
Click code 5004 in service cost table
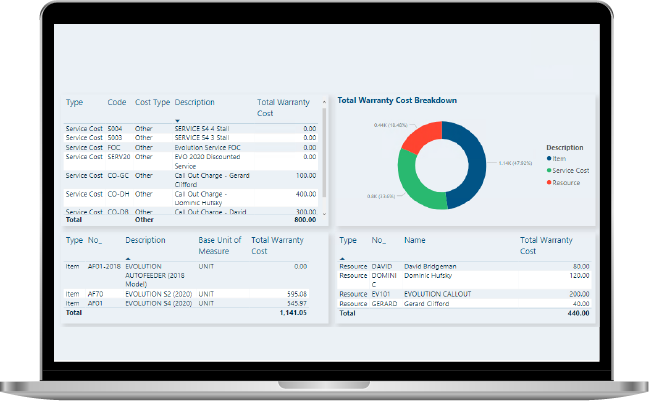click(115, 129)
